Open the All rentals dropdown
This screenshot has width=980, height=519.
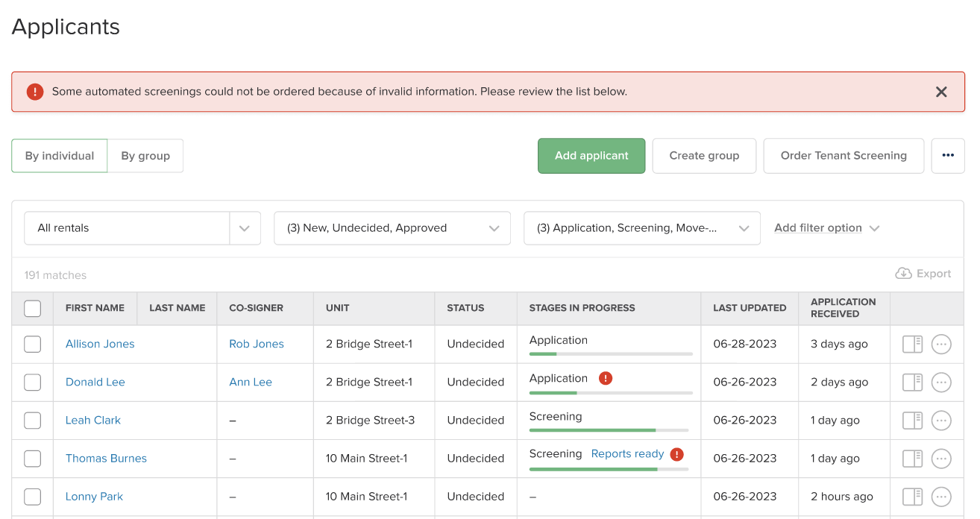[x=142, y=227]
